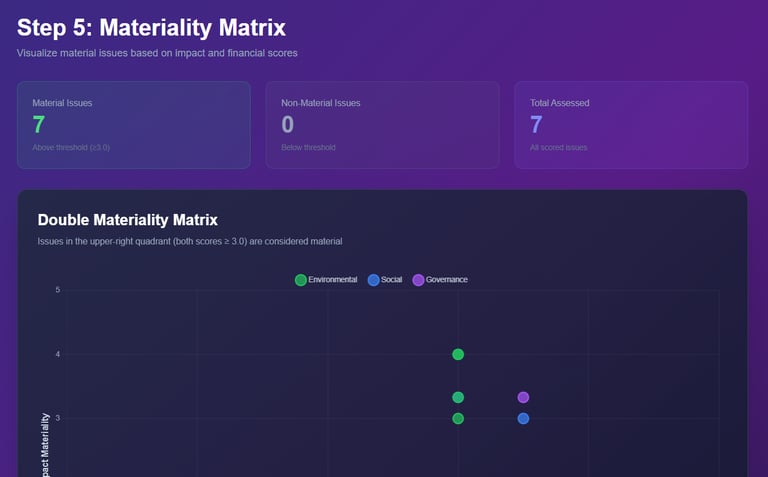
Task: Select the blue Social data point on chart
Action: point(523,419)
